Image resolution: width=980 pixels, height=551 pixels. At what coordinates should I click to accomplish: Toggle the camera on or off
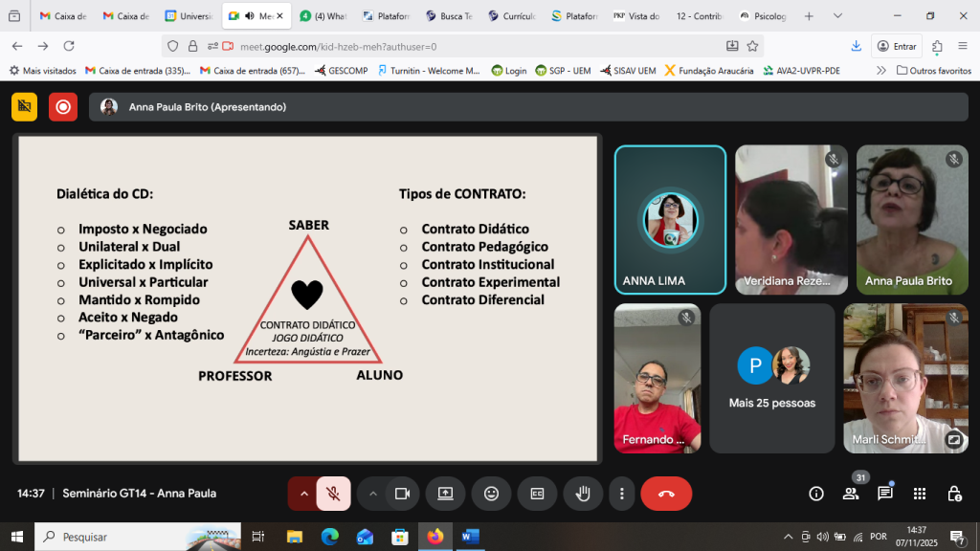point(403,494)
